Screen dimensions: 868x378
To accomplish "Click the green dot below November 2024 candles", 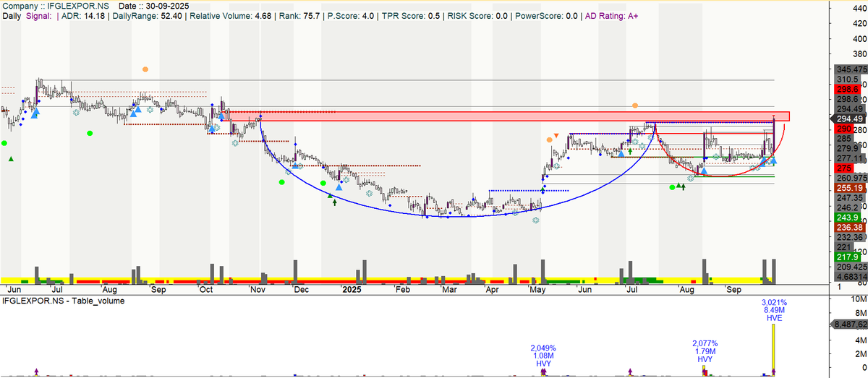I will tap(282, 181).
